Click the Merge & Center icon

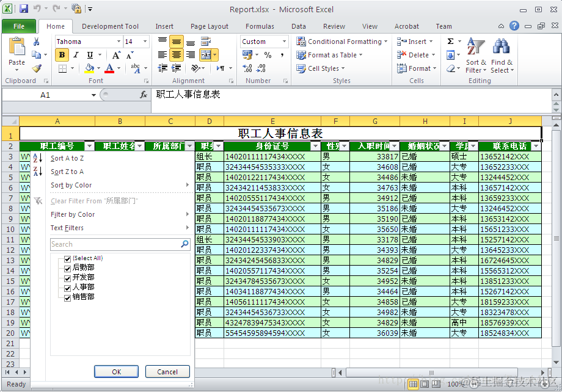pos(206,55)
